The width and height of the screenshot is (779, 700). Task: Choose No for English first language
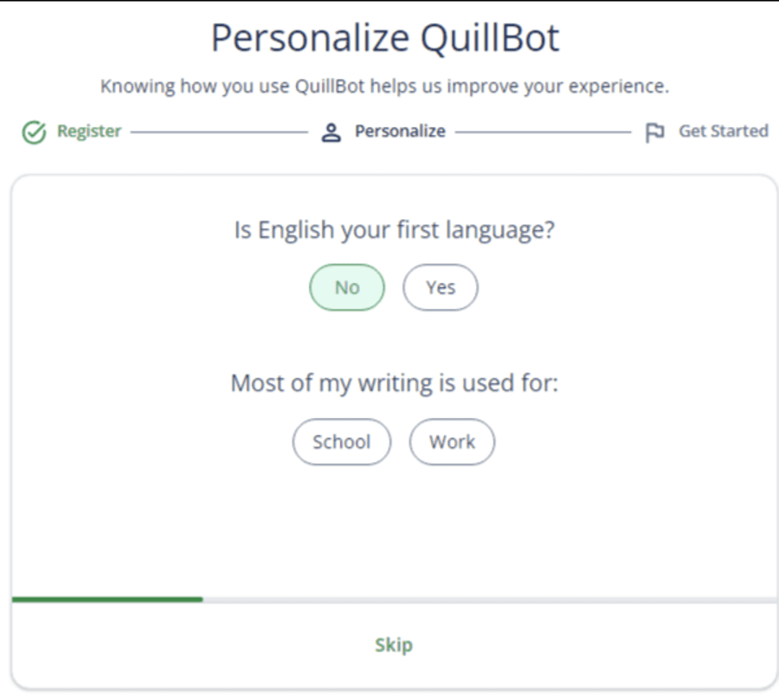pos(347,287)
